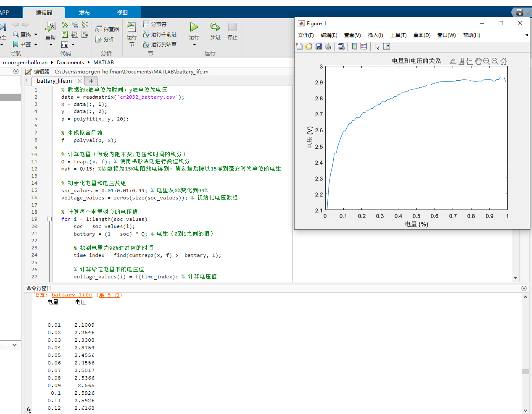Viewport: 532px width, 414px height.
Task: Open the Command Window actions dropdown circle
Action: (x=524, y=288)
